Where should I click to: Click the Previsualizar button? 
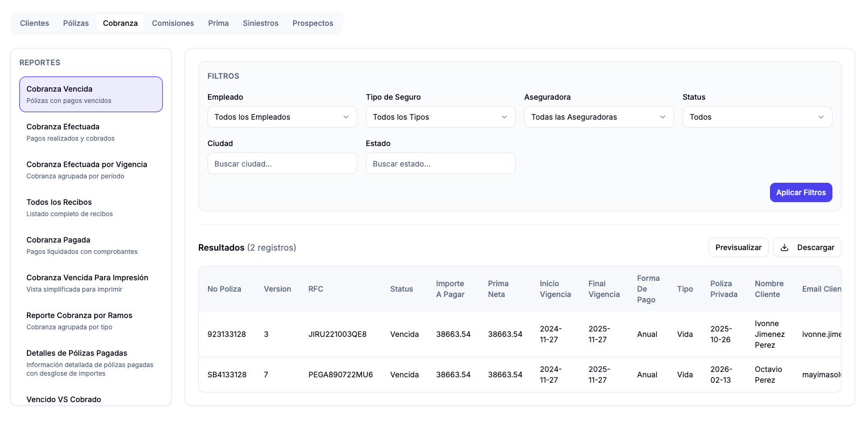pyautogui.click(x=738, y=247)
